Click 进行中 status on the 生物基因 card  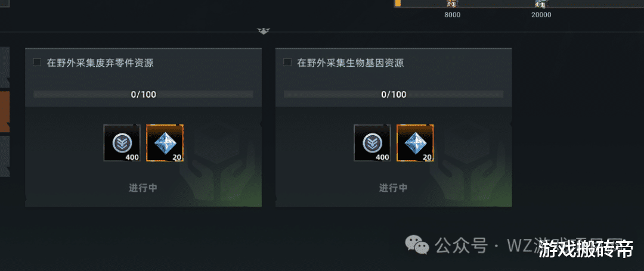393,188
